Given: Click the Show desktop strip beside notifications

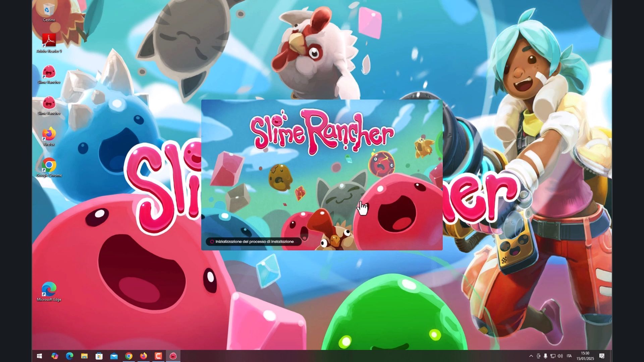Looking at the screenshot, I should 610,356.
